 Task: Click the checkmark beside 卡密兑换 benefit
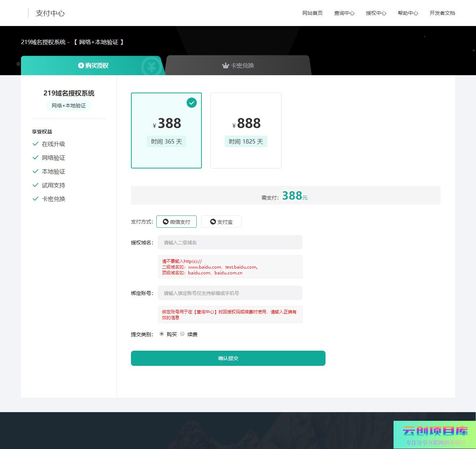point(35,199)
